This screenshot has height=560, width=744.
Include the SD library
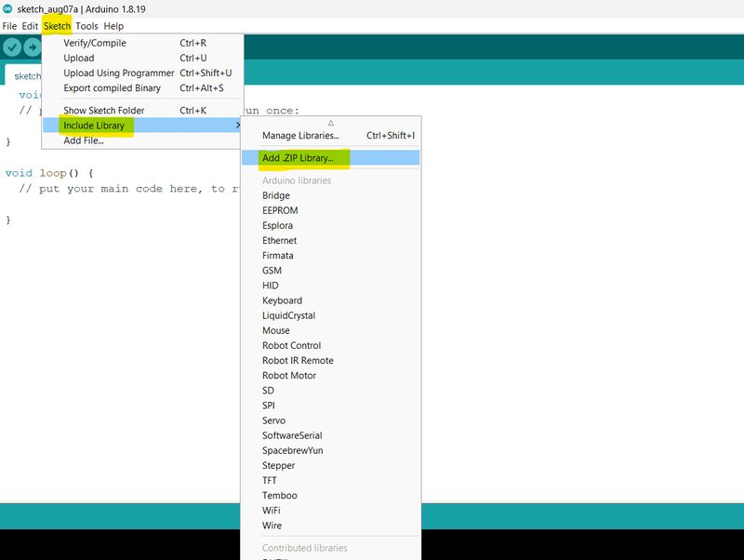tap(331, 391)
